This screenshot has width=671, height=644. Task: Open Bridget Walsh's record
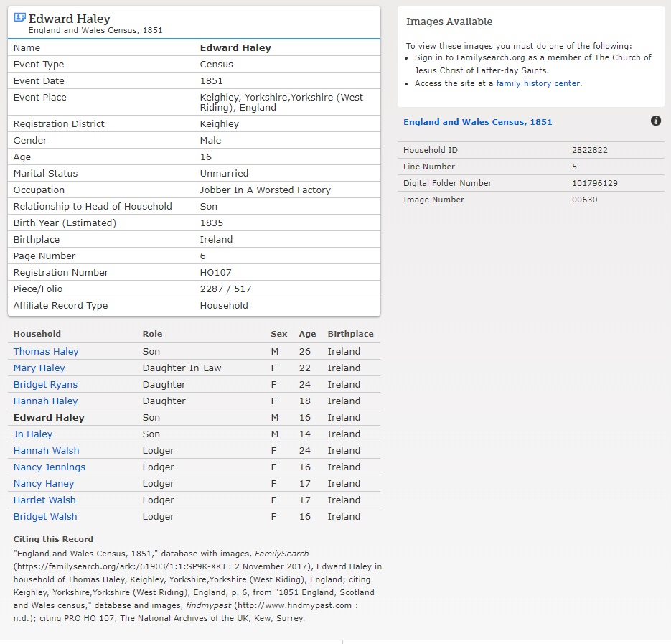pyautogui.click(x=45, y=517)
